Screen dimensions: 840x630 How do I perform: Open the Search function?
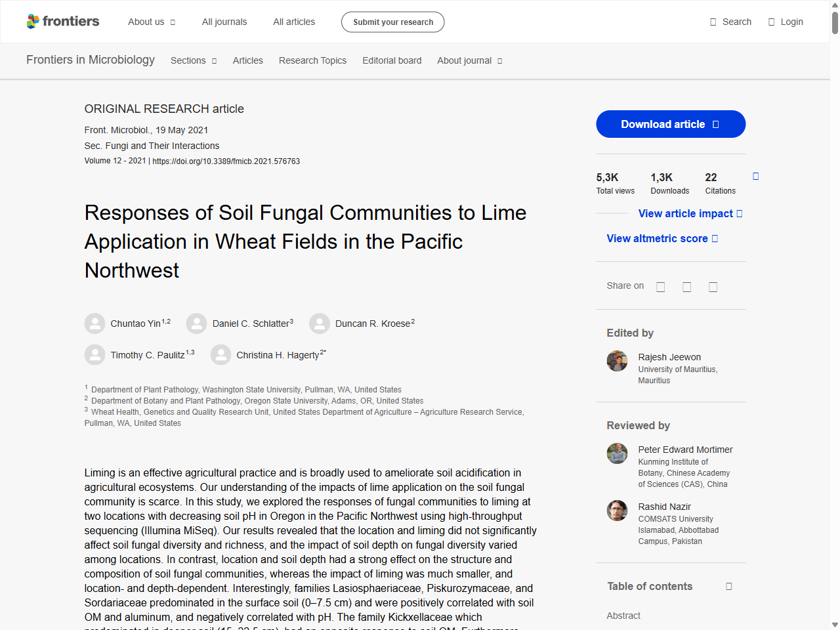(x=730, y=21)
